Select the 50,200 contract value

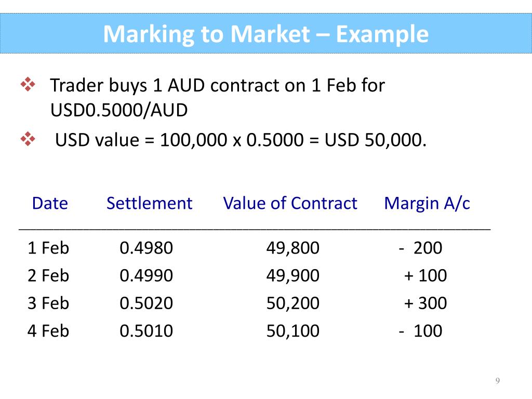(x=293, y=303)
